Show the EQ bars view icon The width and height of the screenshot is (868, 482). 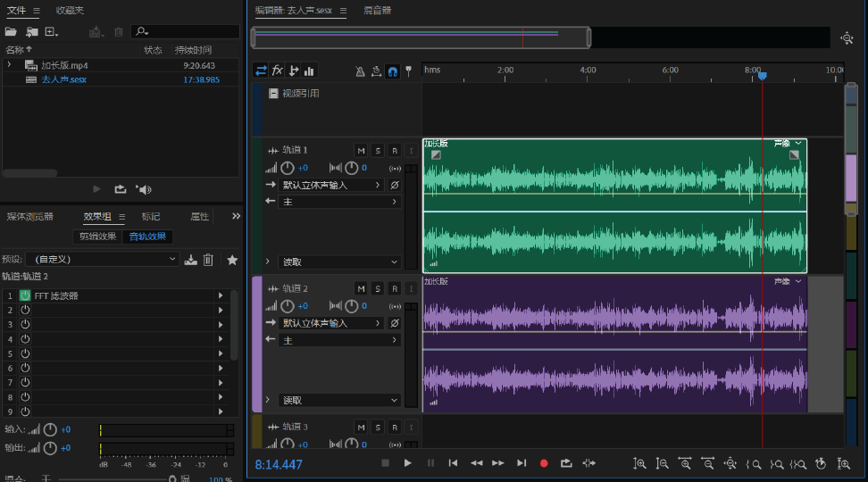click(x=310, y=71)
